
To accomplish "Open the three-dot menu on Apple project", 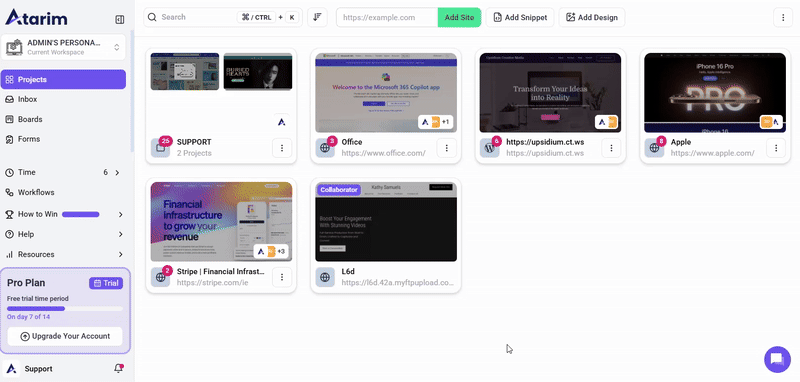I will click(x=776, y=148).
